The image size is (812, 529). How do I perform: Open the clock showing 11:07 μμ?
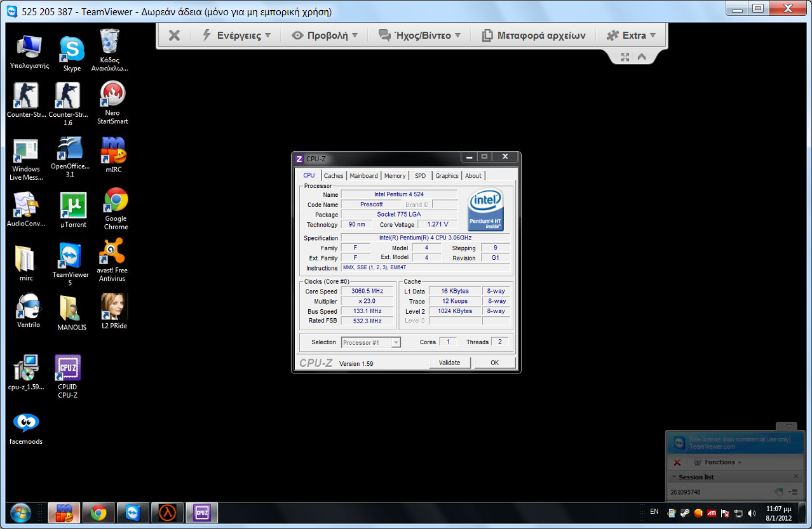778,513
